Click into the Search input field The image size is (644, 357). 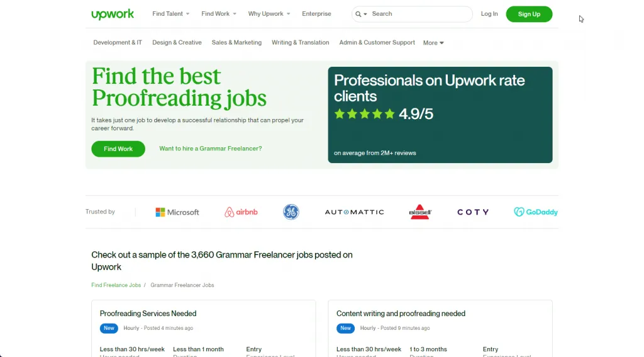[419, 14]
